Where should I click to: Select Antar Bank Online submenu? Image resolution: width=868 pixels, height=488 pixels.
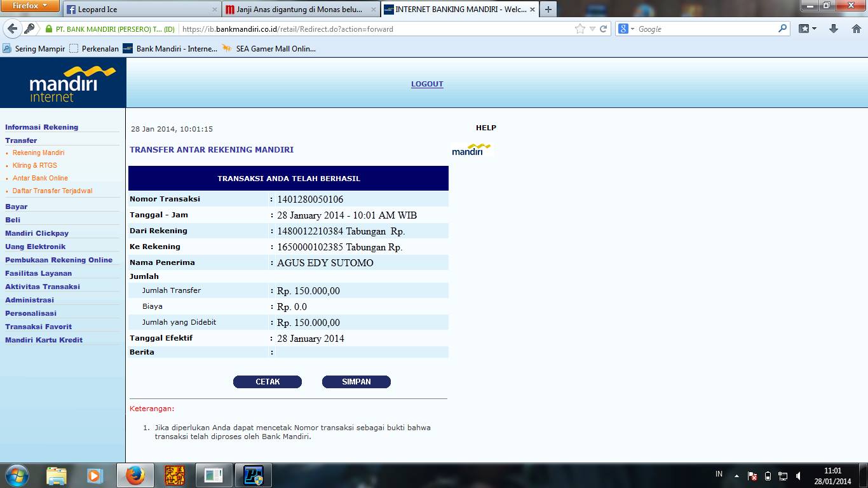[40, 178]
